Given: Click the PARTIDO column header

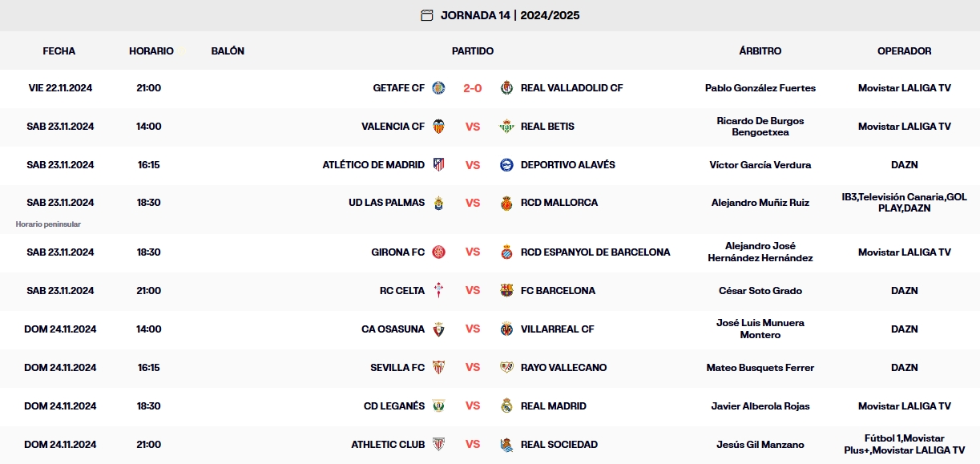Looking at the screenshot, I should coord(473,50).
